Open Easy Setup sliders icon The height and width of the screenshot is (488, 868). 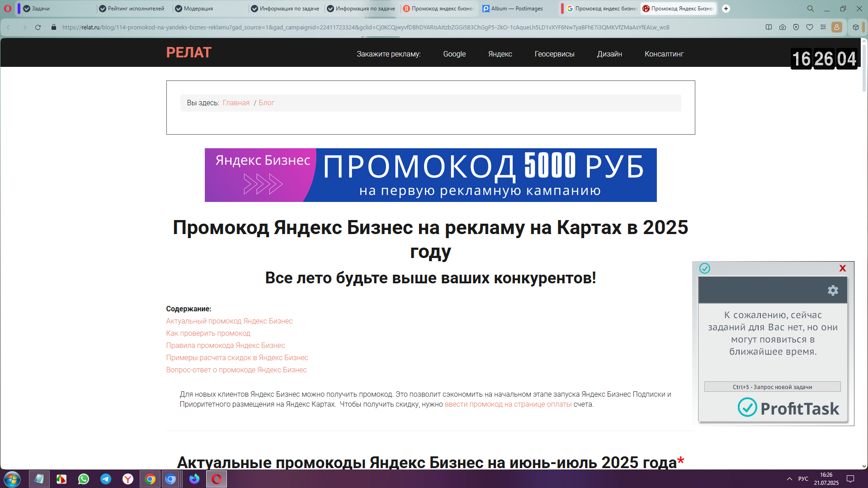pyautogui.click(x=823, y=28)
